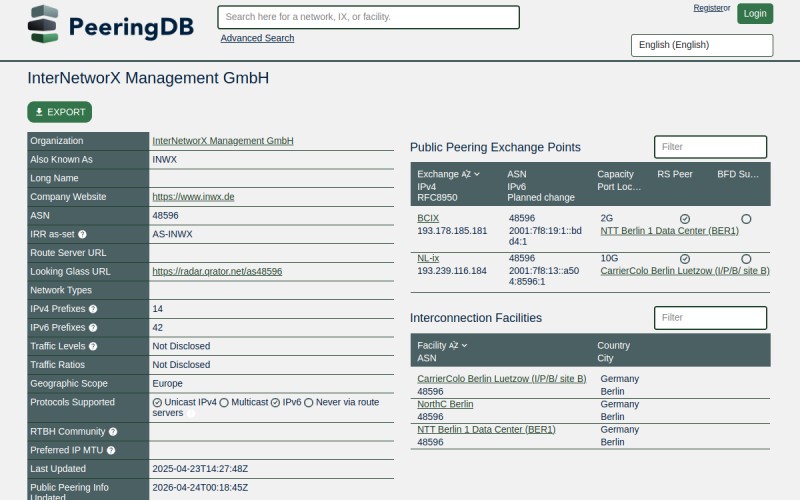Click the BCIX IPv4 address 193.178.185.181
This screenshot has height=500, width=800.
pyautogui.click(x=452, y=231)
